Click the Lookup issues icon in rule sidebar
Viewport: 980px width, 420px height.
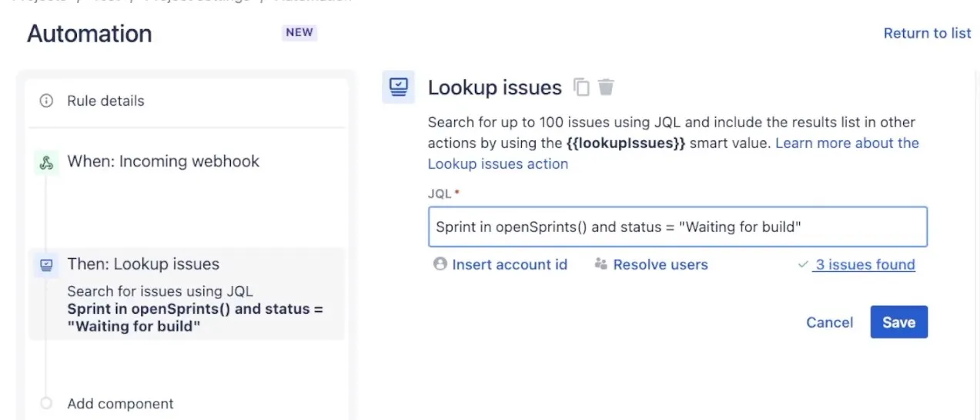pyautogui.click(x=46, y=265)
